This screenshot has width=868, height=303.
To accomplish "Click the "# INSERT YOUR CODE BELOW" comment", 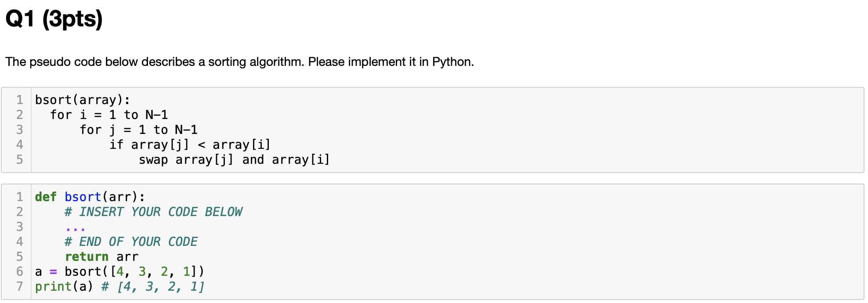I will [153, 212].
